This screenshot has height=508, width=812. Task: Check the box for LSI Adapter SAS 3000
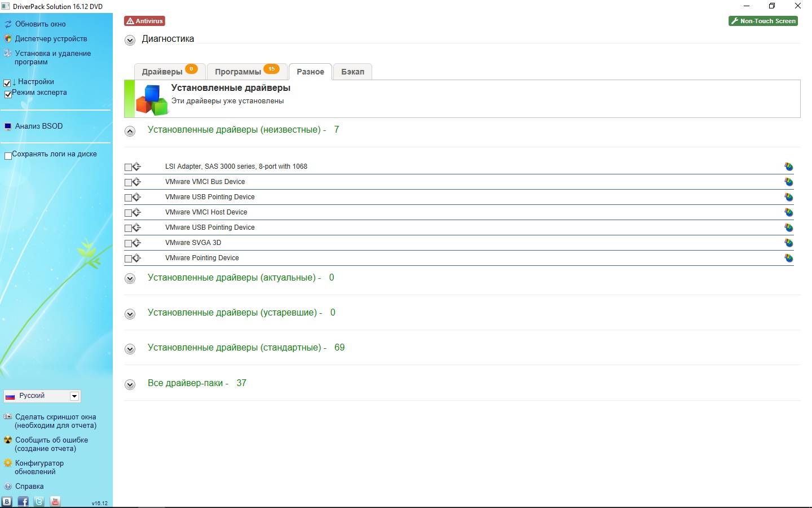click(x=128, y=167)
